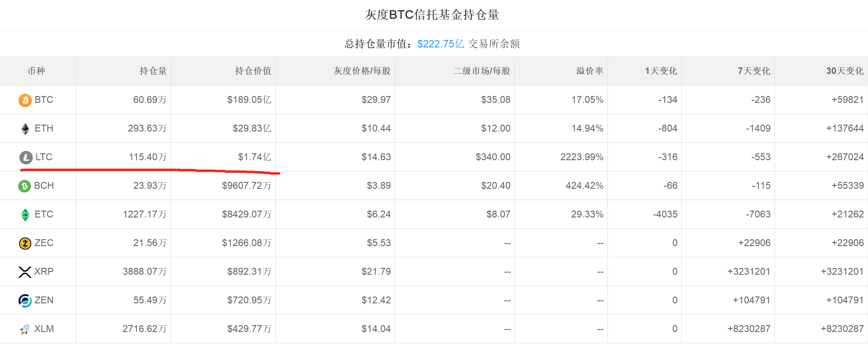Screen dimensions: 868x349
Task: Click BCH premium rate 424.42%
Action: pos(585,186)
